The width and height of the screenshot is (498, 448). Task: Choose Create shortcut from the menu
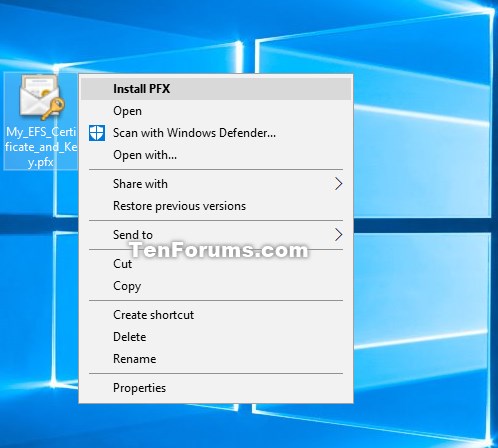pyautogui.click(x=216, y=315)
